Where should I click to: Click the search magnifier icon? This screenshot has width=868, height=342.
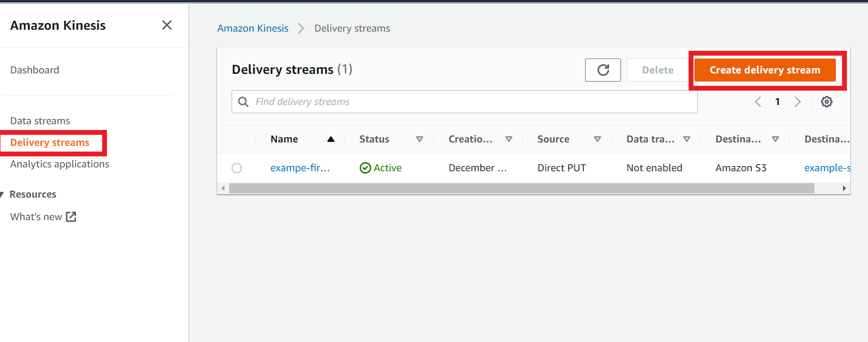pyautogui.click(x=243, y=102)
